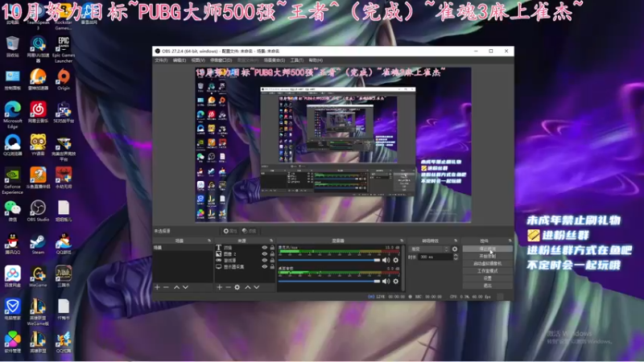This screenshot has height=362, width=644.
Task: Open the Tencent QQ desktop icon
Action: click(x=13, y=244)
